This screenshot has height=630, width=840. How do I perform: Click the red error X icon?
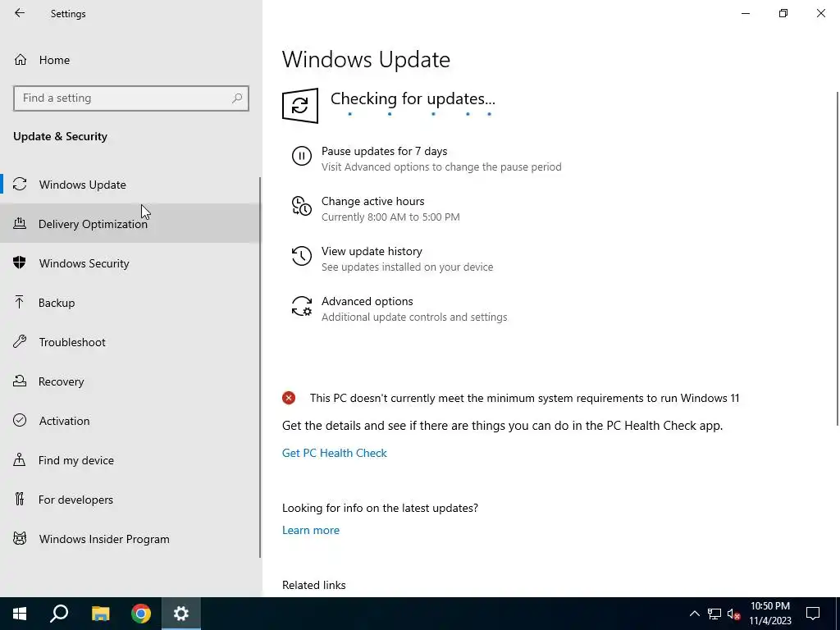pos(289,398)
